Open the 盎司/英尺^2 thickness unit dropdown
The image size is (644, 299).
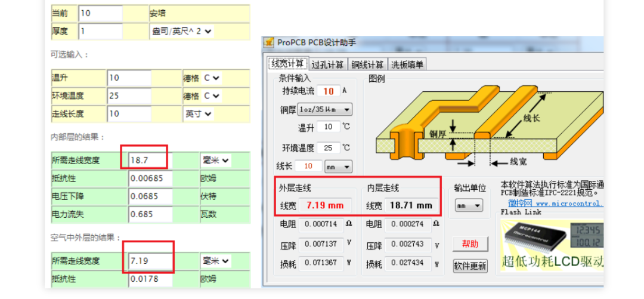click(x=182, y=31)
